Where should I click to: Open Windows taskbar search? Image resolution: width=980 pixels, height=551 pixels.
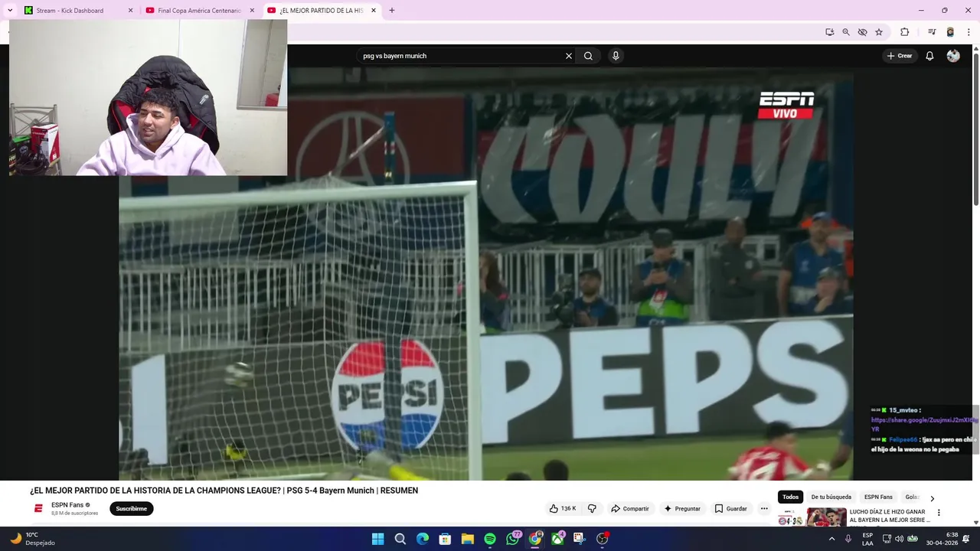(400, 539)
